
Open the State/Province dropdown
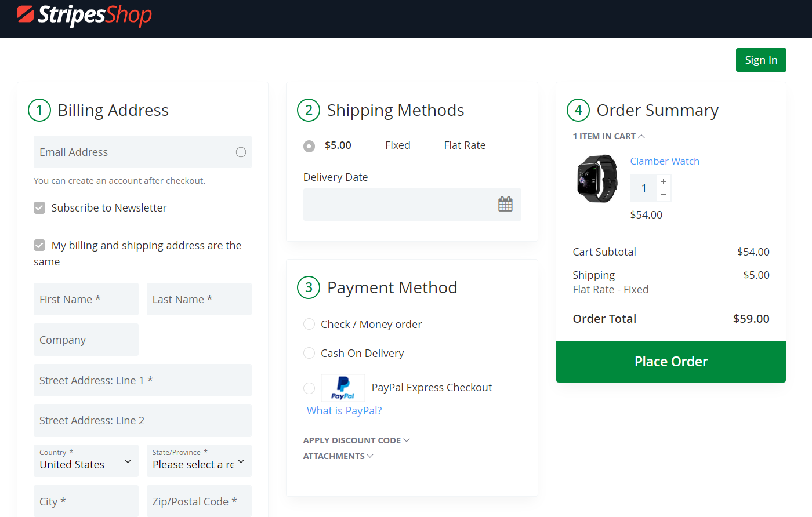(198, 461)
